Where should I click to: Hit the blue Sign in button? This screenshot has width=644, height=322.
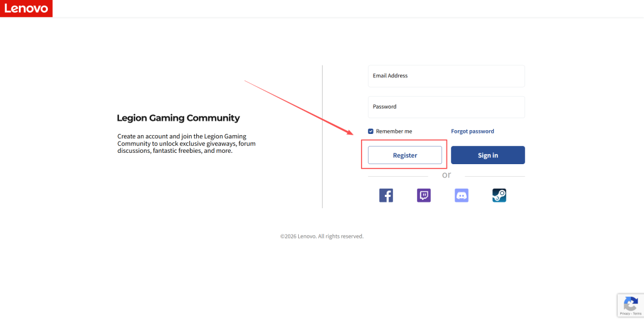(x=487, y=155)
